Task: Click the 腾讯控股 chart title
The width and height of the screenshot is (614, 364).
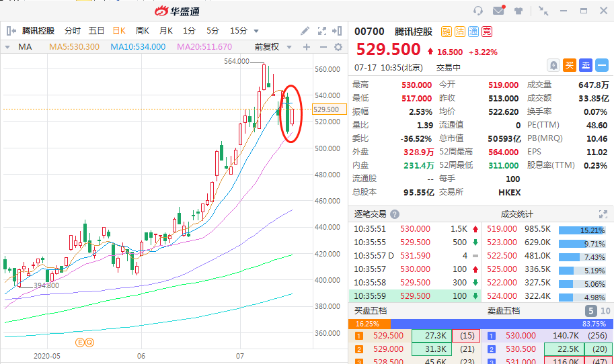Action: (38, 30)
